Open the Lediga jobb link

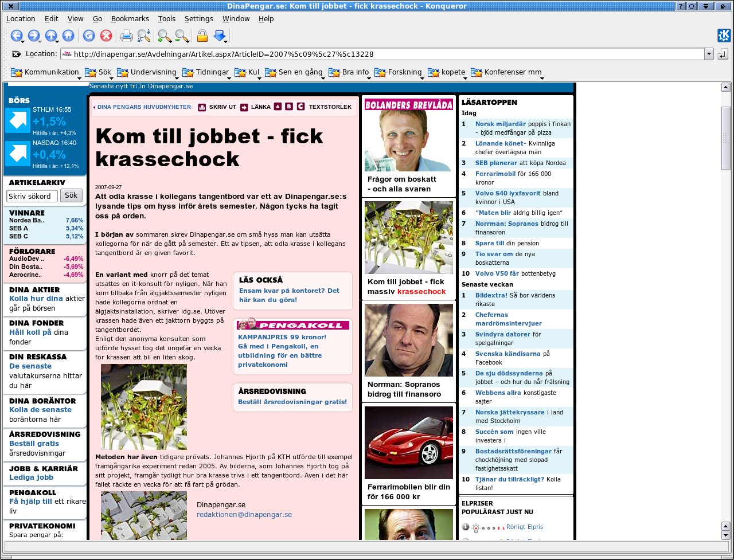[32, 477]
